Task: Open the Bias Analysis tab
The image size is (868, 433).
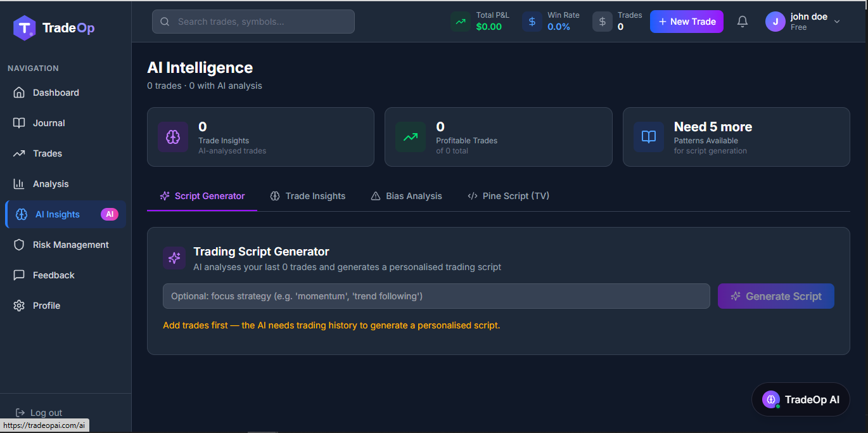Action: [x=407, y=196]
